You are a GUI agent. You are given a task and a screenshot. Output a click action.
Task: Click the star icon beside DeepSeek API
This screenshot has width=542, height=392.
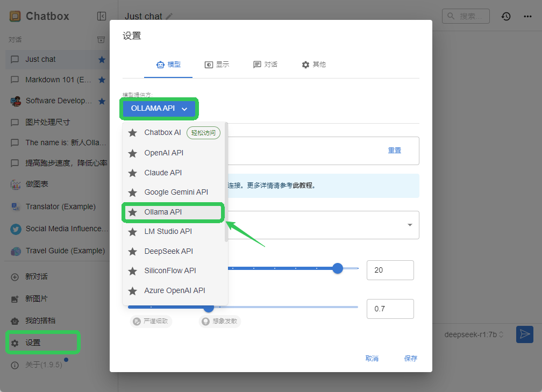click(133, 251)
